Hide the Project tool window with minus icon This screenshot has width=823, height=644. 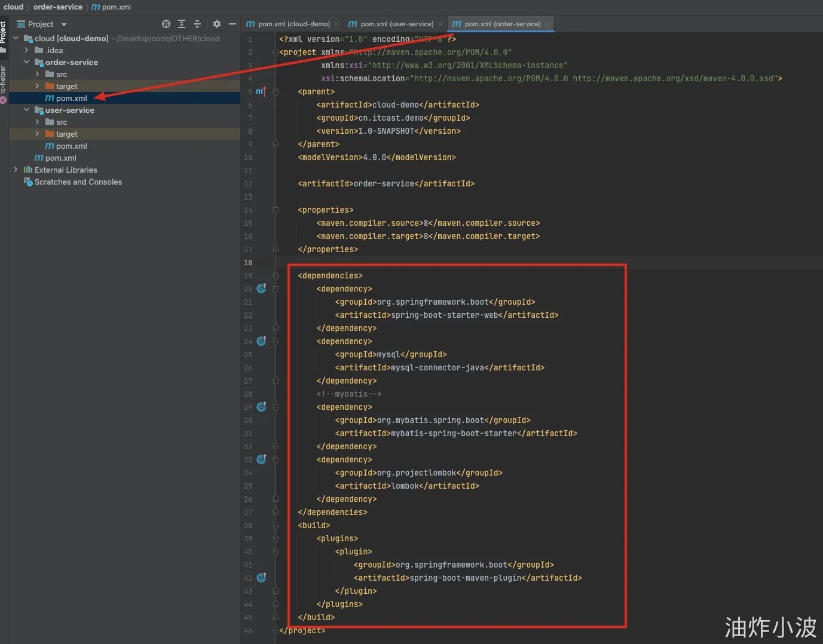(x=232, y=24)
